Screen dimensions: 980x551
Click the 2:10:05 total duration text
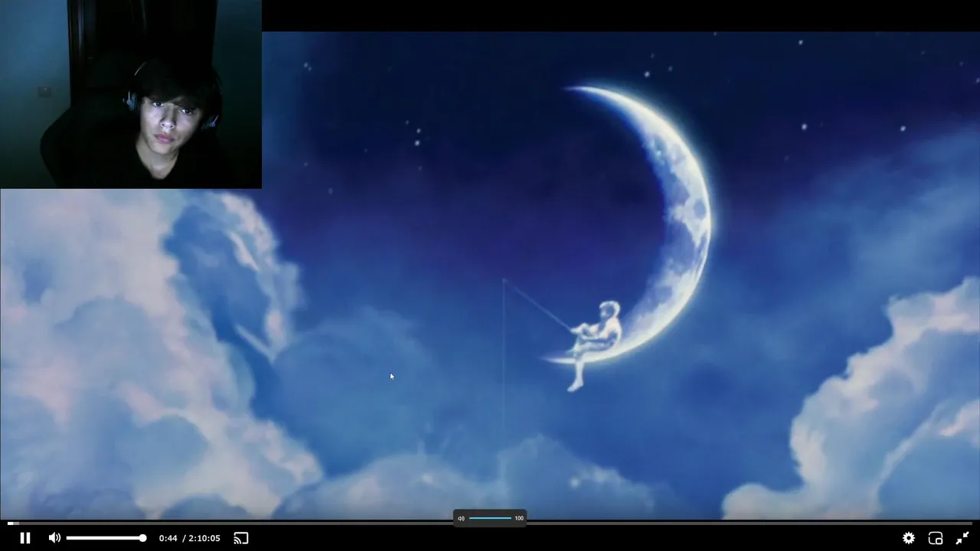[x=204, y=538]
